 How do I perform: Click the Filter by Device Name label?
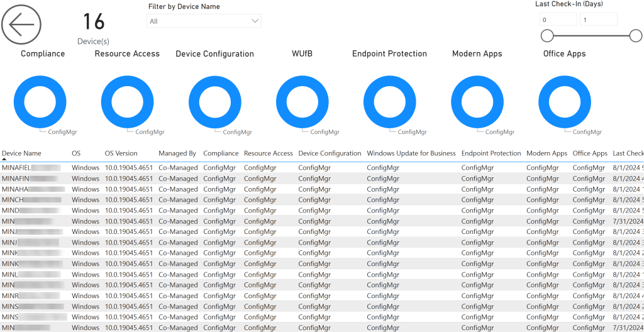184,6
